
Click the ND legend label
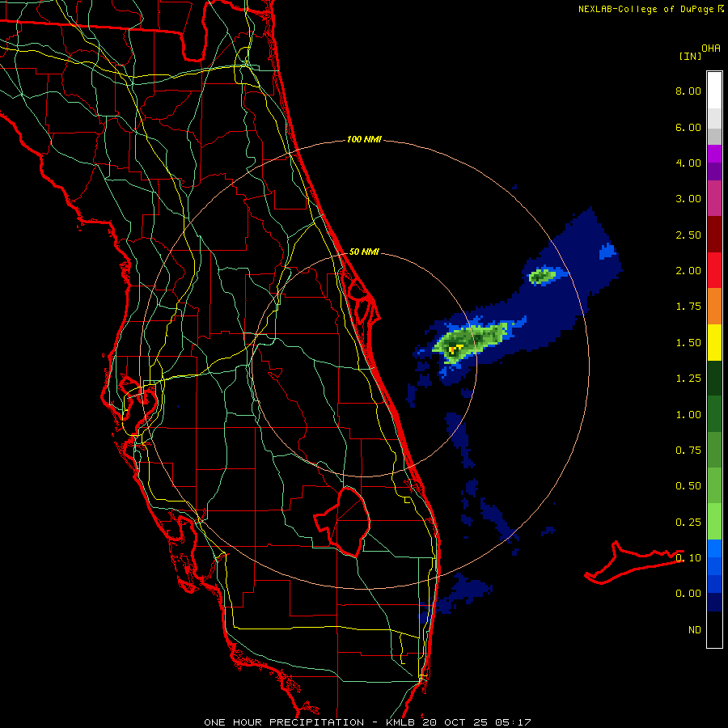(x=695, y=630)
